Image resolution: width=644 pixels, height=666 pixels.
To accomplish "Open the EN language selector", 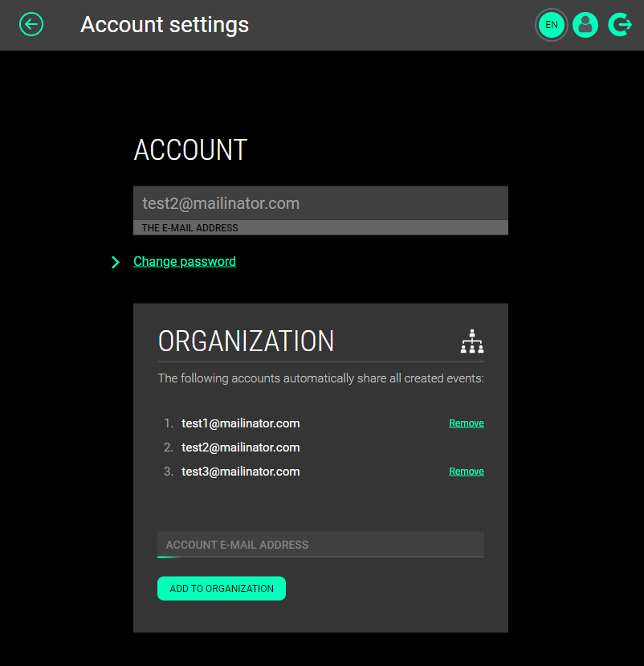I will 551,25.
